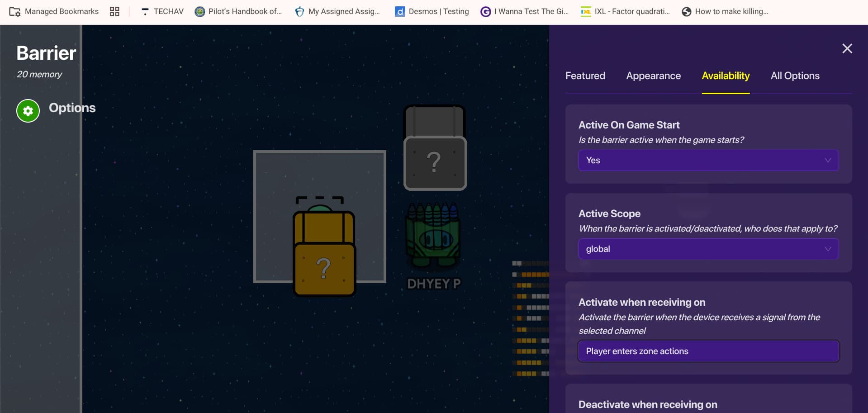Select the gray question mark barrier prop
This screenshot has width=868, height=413.
click(434, 161)
